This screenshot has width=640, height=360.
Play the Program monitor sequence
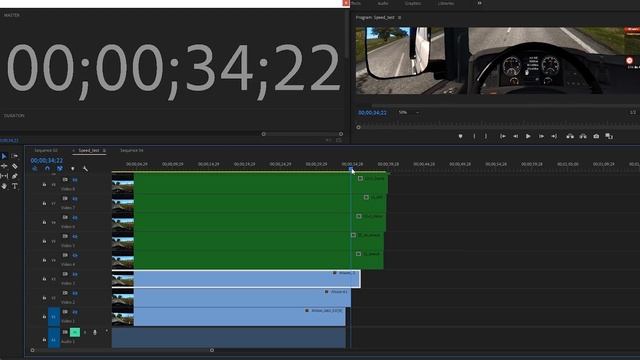pyautogui.click(x=528, y=136)
